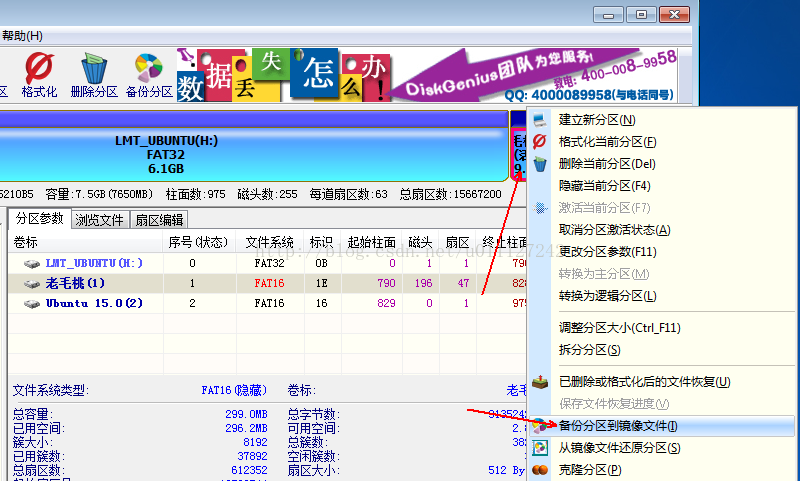This screenshot has width=800, height=481.
Task: Choose 从镜像文件还原分区(S) menu entry
Action: (662, 448)
